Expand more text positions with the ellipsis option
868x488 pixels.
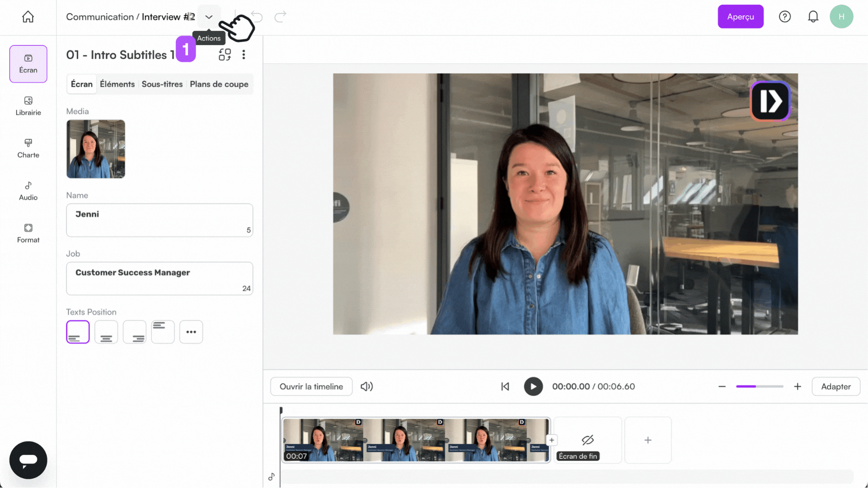[191, 332]
